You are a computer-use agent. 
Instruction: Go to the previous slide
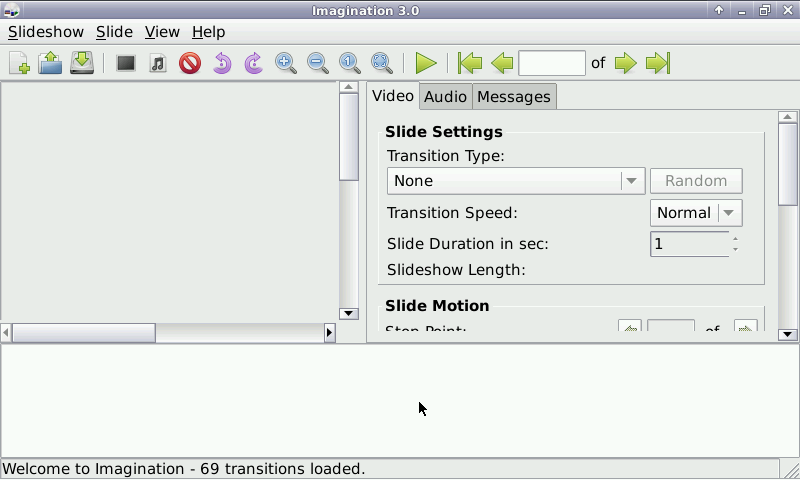coord(502,63)
